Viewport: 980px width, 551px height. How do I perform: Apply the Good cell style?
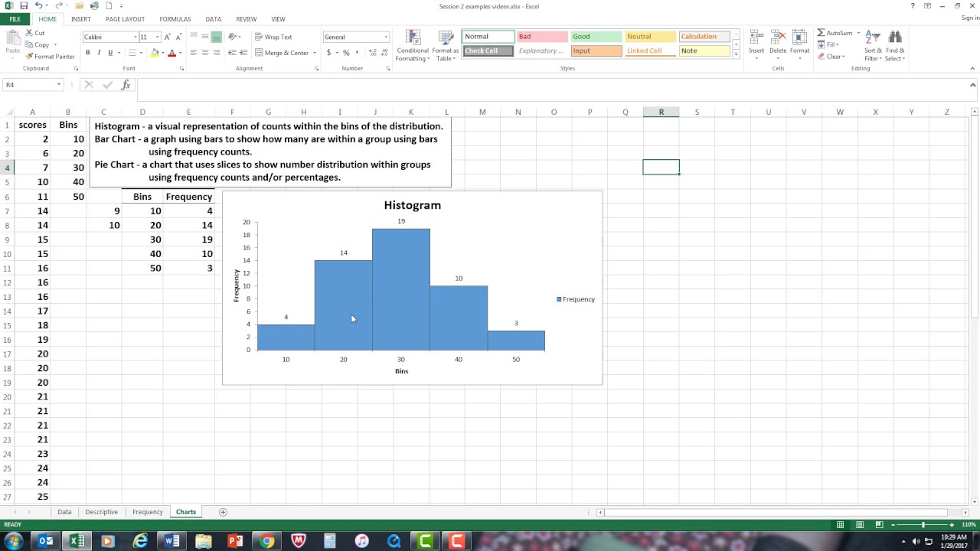[596, 37]
